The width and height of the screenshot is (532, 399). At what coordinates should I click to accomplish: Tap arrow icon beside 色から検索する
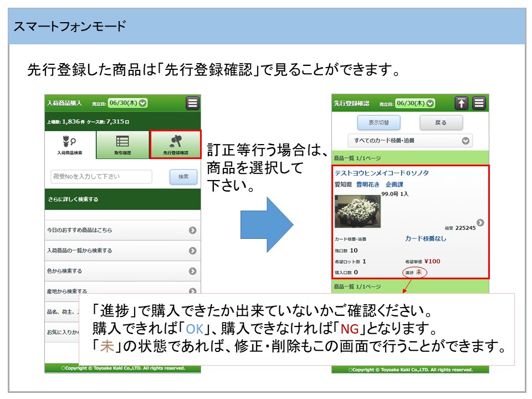point(192,271)
